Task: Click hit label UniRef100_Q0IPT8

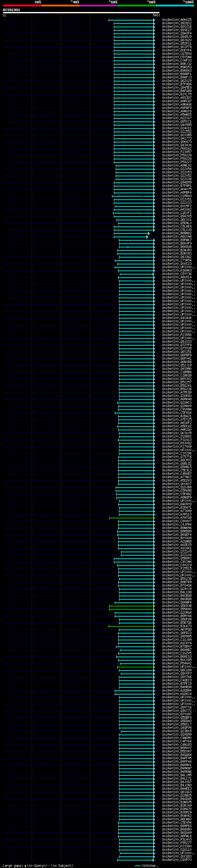Action: [177, 47]
